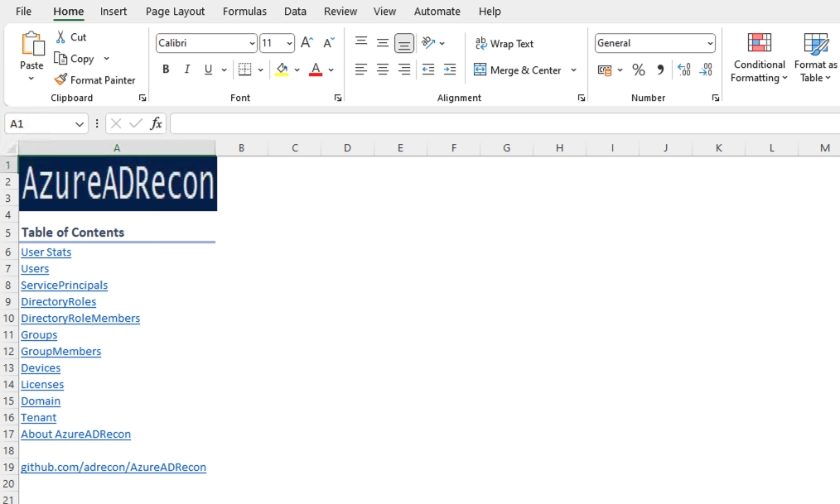Open the Calibri font name dropdown
Image resolution: width=840 pixels, height=504 pixels.
click(252, 44)
